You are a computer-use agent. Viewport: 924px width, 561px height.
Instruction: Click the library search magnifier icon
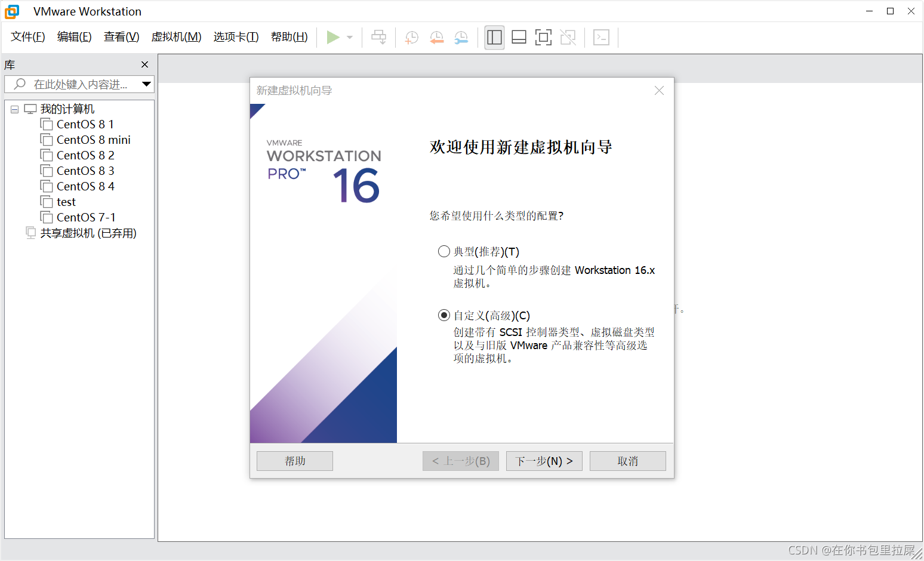coord(20,84)
